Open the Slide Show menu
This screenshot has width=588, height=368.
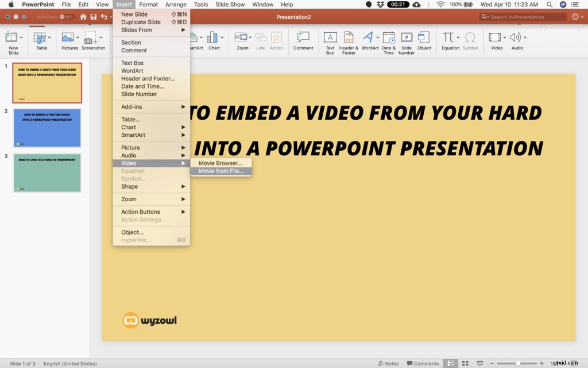230,4
